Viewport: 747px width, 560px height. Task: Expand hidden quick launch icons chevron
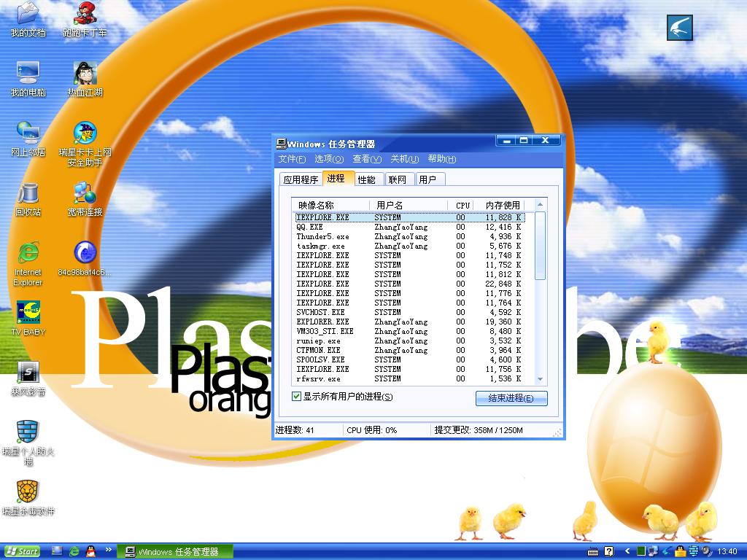(x=109, y=550)
